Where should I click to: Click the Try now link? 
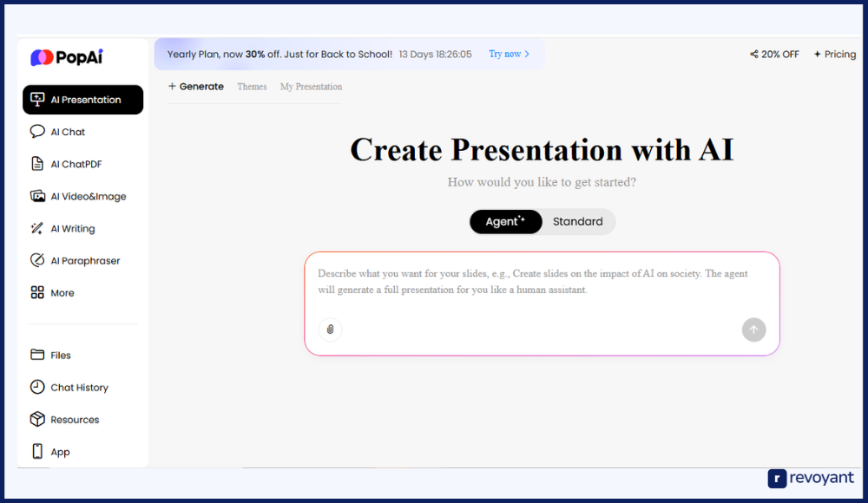coord(509,54)
